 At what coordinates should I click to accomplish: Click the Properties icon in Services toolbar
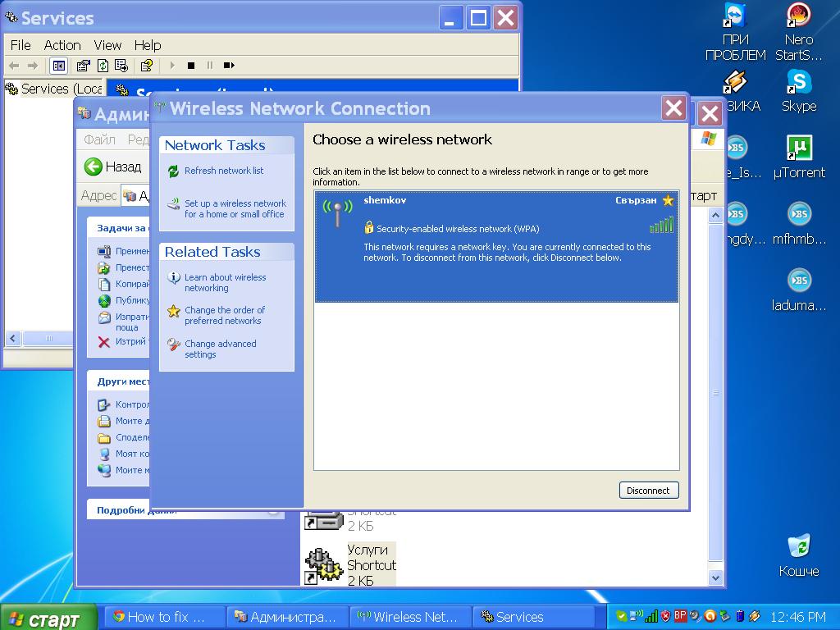tap(83, 66)
